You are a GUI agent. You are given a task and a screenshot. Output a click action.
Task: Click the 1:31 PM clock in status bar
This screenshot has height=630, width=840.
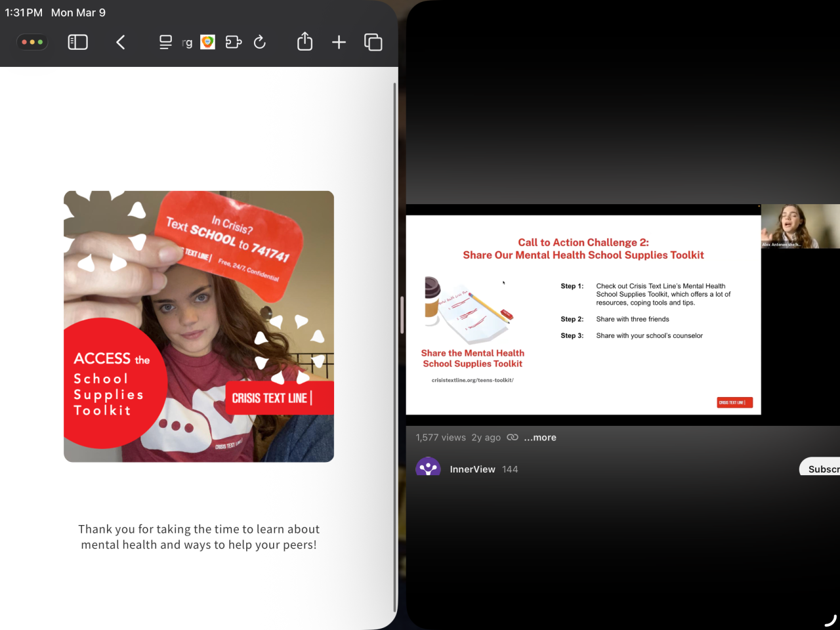(x=24, y=12)
